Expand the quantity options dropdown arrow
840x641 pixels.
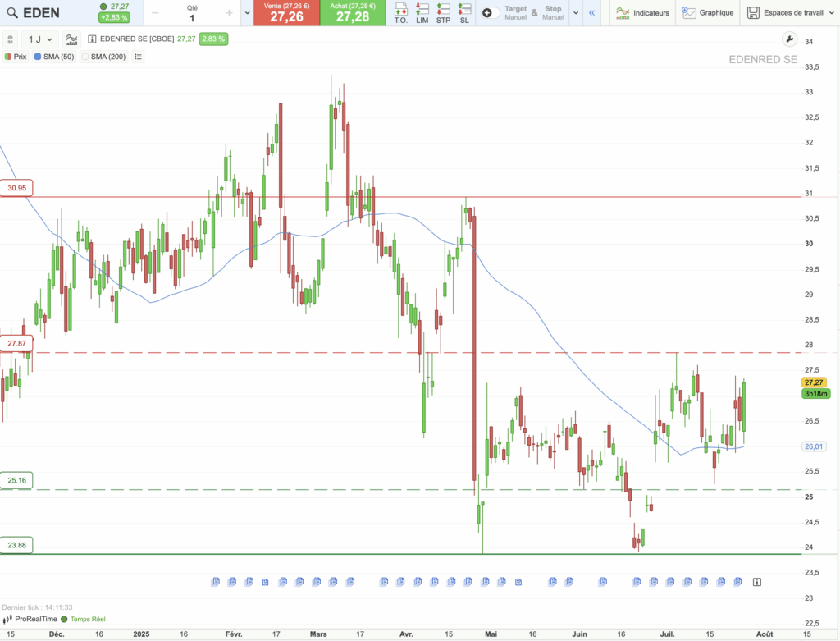[247, 13]
